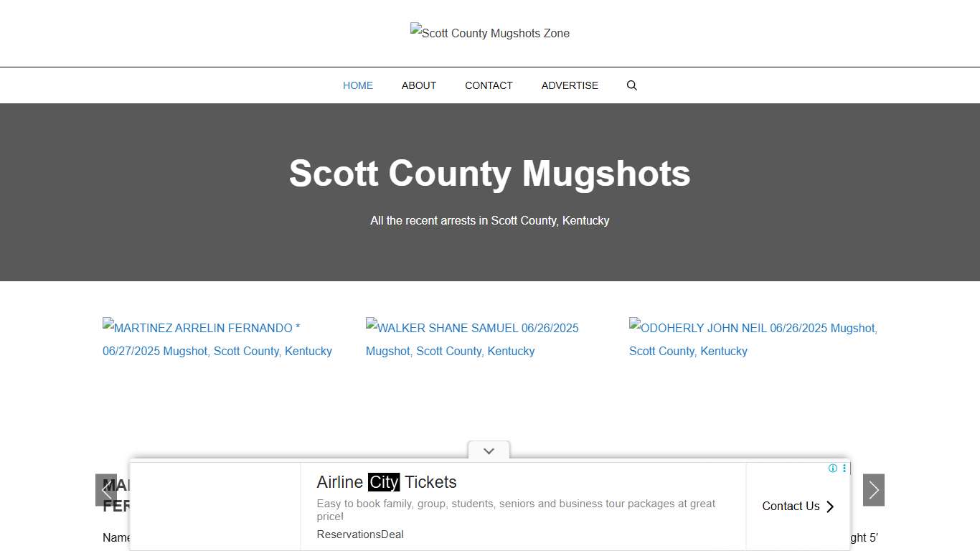Click the Contact Us chevron arrow
This screenshot has width=980, height=551.
click(830, 507)
